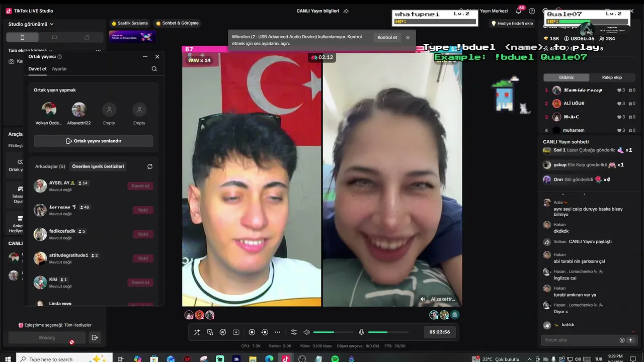The image size is (644, 362).
Task: Close the Ortak yayıncı panel
Action: pos(157,57)
